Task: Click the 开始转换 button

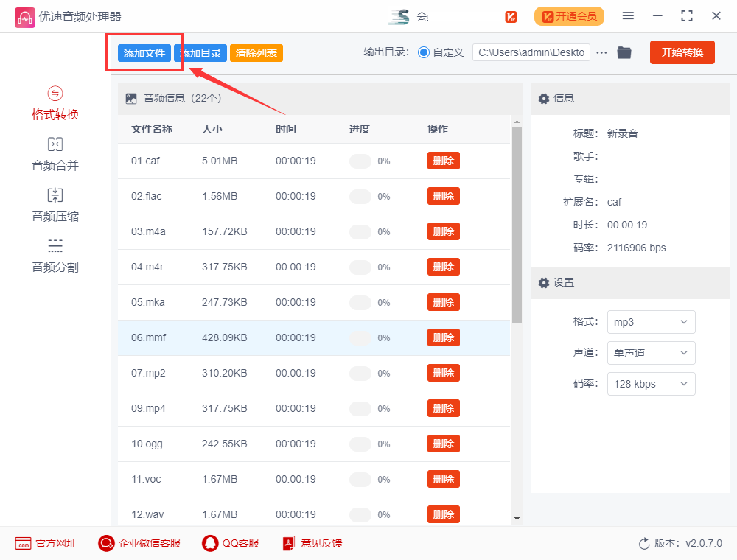Action: click(682, 52)
